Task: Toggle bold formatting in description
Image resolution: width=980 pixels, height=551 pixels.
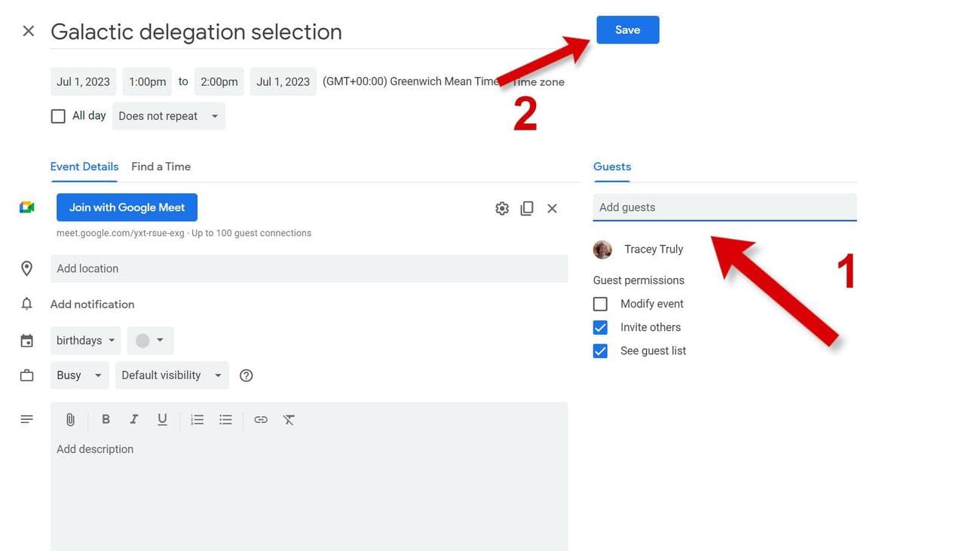Action: click(106, 420)
